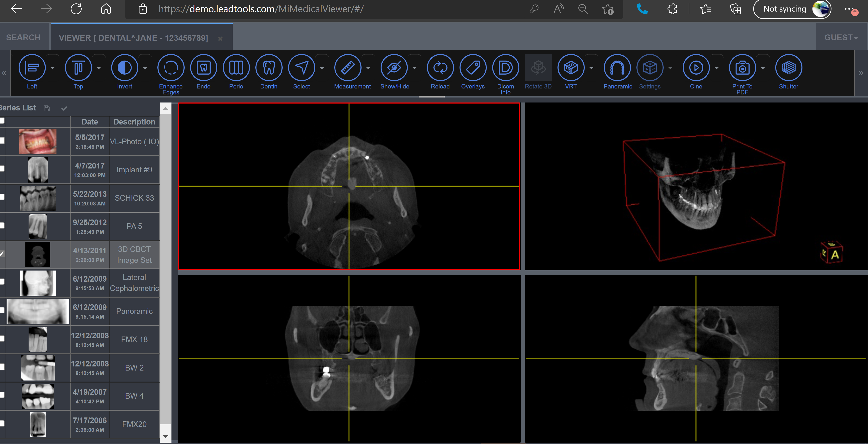
Task: Click Print To PDF
Action: [743, 68]
